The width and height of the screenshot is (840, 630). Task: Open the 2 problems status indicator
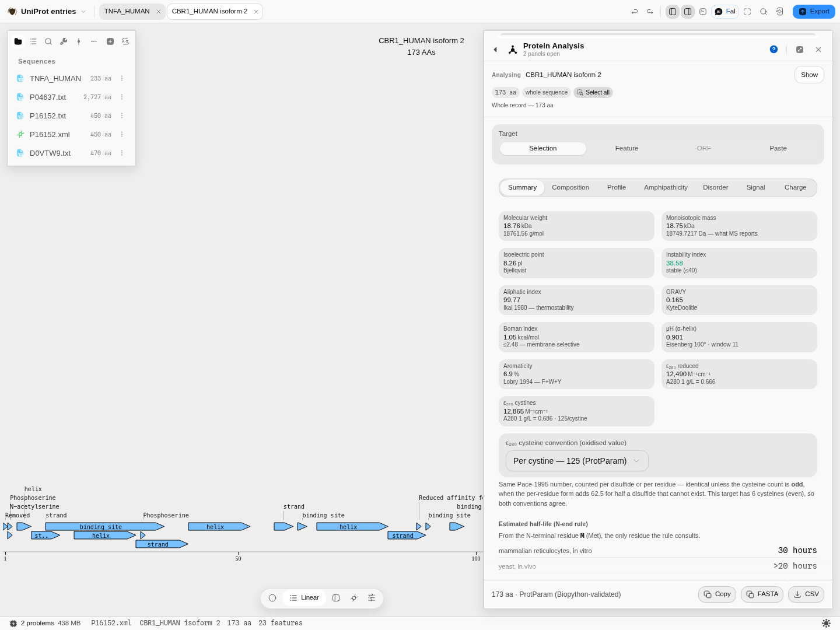[x=32, y=623]
